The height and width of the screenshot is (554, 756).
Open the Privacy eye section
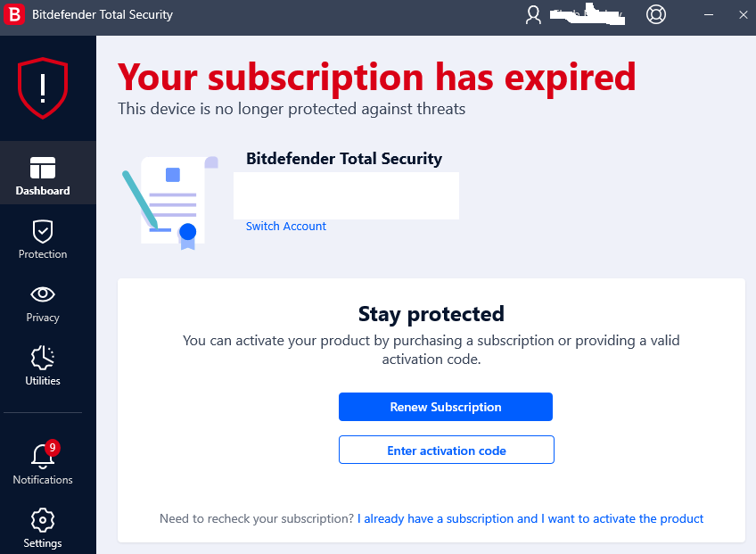coord(43,303)
